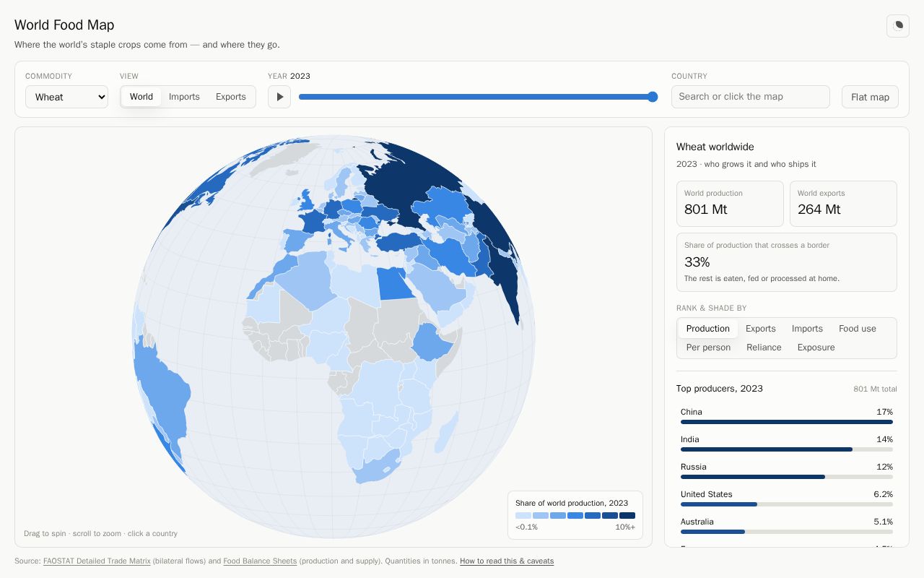The image size is (924, 578).
Task: Click the World production 801 Mt card
Action: pos(730,204)
